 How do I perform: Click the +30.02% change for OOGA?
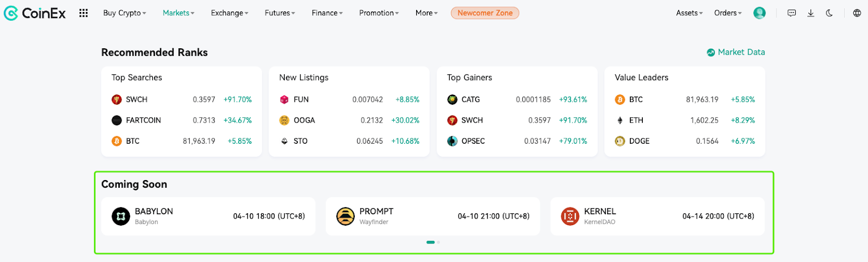(x=405, y=120)
